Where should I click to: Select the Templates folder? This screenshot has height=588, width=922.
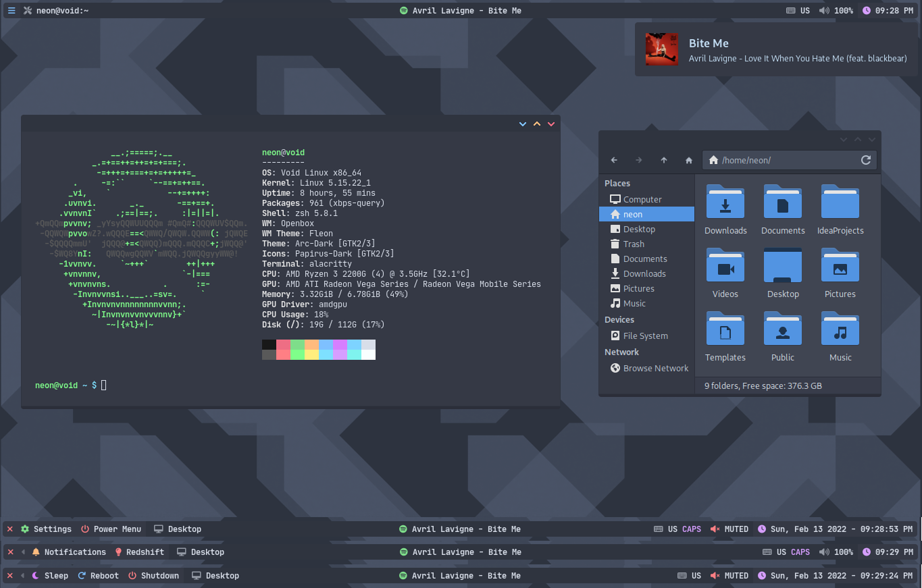click(x=725, y=328)
